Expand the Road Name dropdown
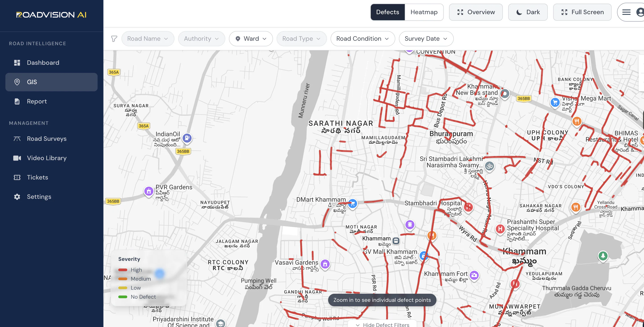 pos(148,39)
